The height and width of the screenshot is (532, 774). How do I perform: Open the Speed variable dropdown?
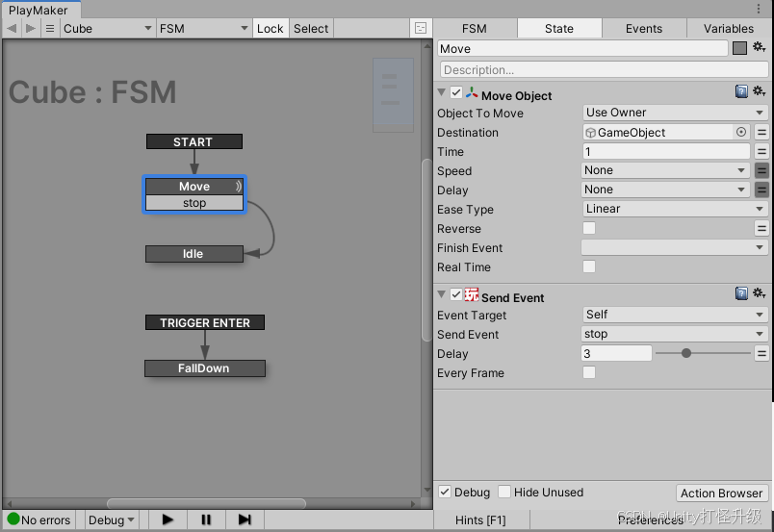[665, 170]
